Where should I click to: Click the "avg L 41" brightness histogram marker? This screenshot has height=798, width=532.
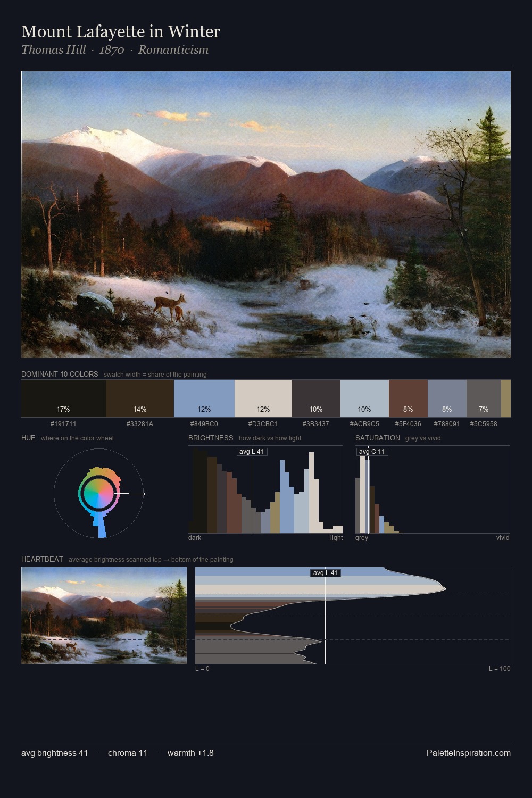(x=252, y=452)
